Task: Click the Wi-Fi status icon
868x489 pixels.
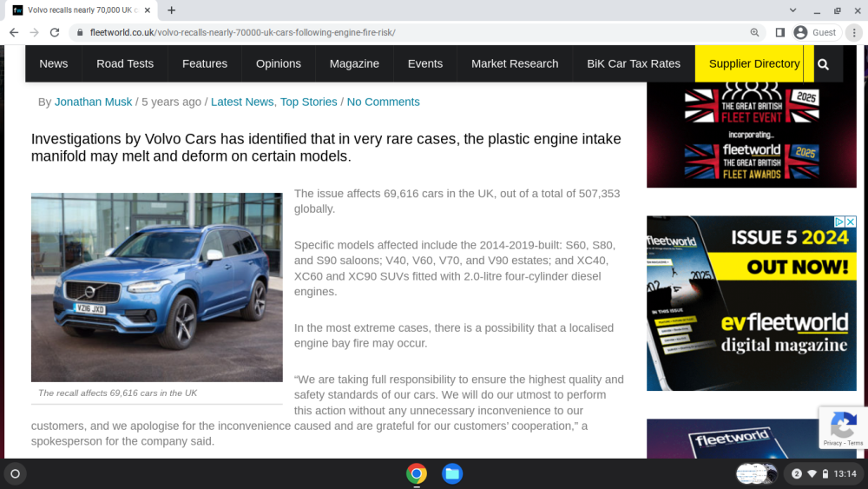Action: tap(812, 474)
